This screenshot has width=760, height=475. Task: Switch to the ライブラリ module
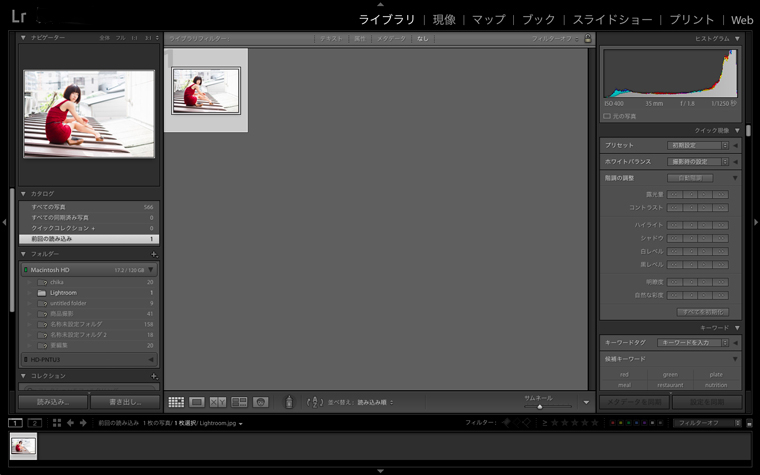tap(387, 19)
